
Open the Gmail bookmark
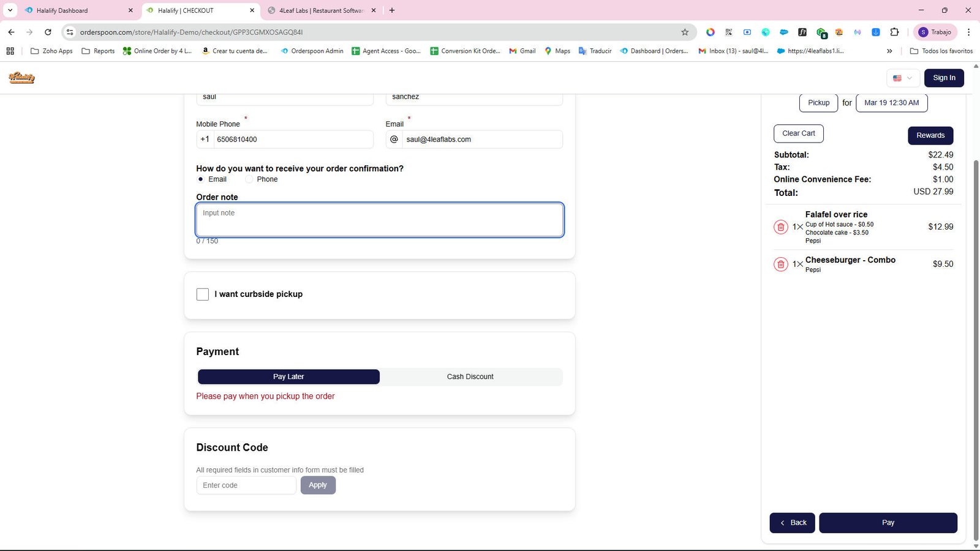pyautogui.click(x=522, y=51)
